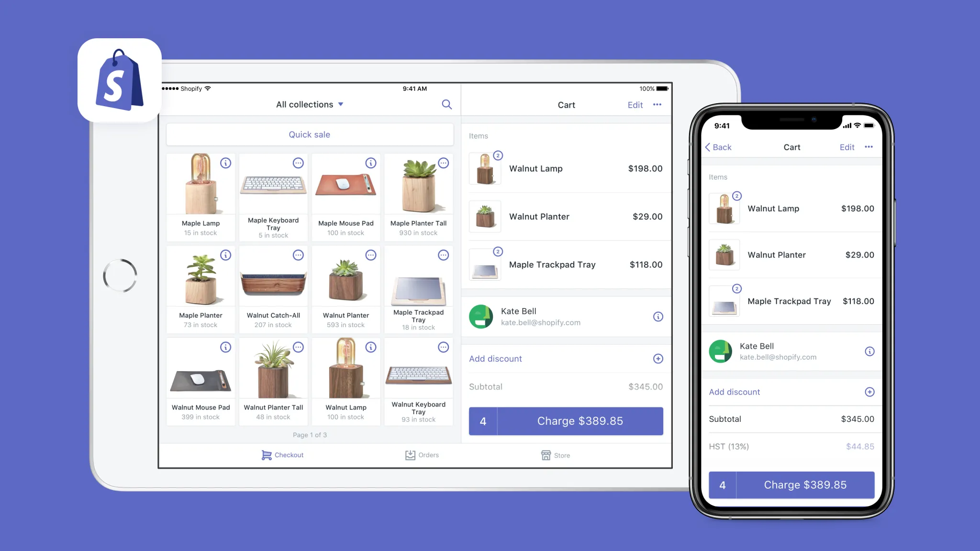The width and height of the screenshot is (980, 551).
Task: Expand the cart overflow menu on iPhone
Action: tap(869, 147)
